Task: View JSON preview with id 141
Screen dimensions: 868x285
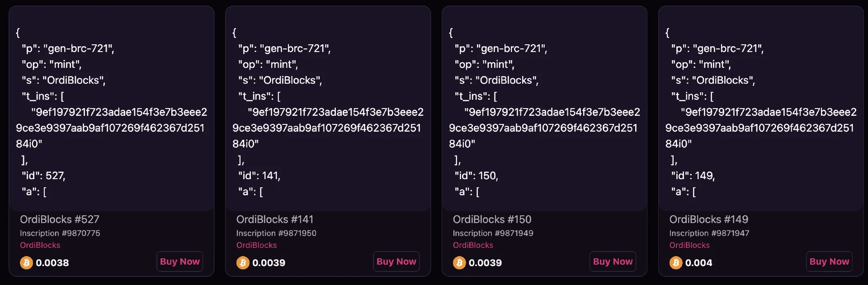Action: click(x=328, y=109)
